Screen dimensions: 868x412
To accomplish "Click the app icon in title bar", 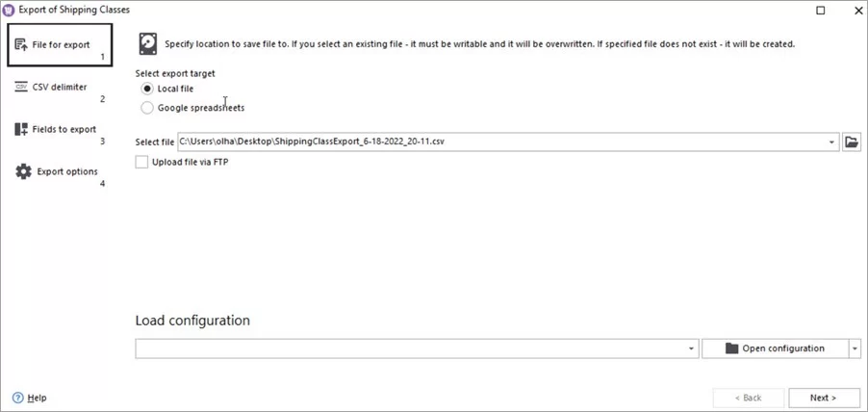I will point(10,10).
